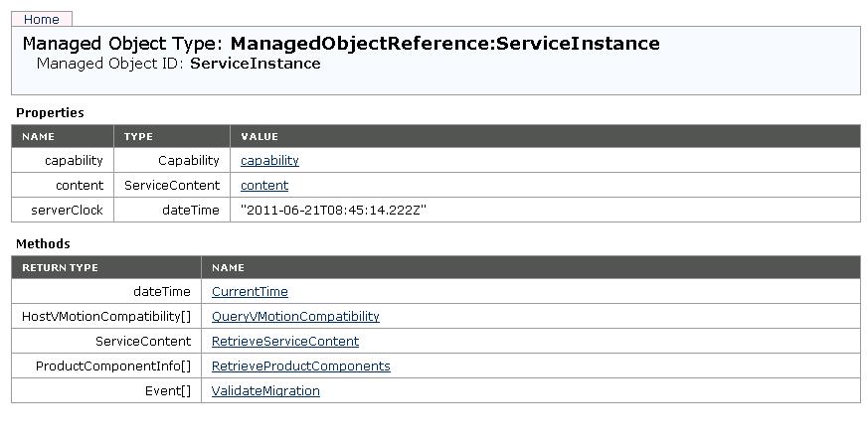This screenshot has height=440, width=868.
Task: Click the serverClock timestamp value
Action: pos(334,210)
